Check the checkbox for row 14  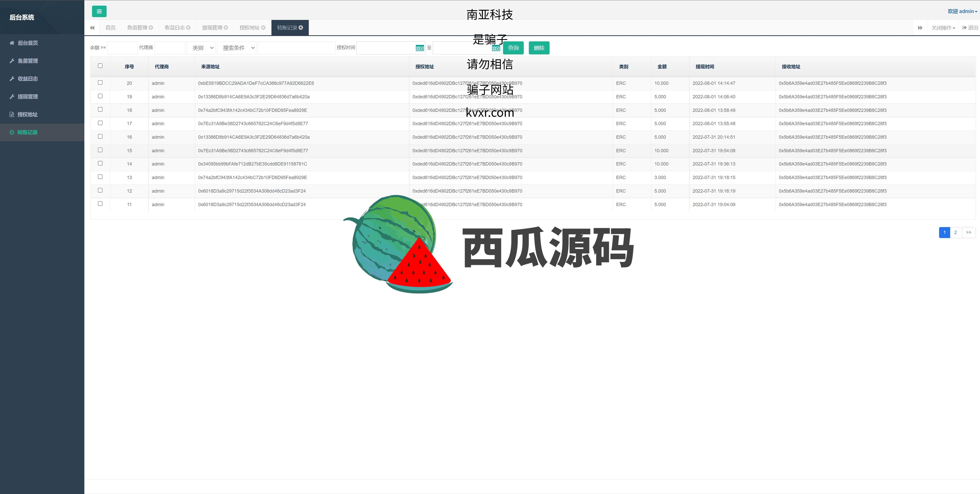(100, 163)
